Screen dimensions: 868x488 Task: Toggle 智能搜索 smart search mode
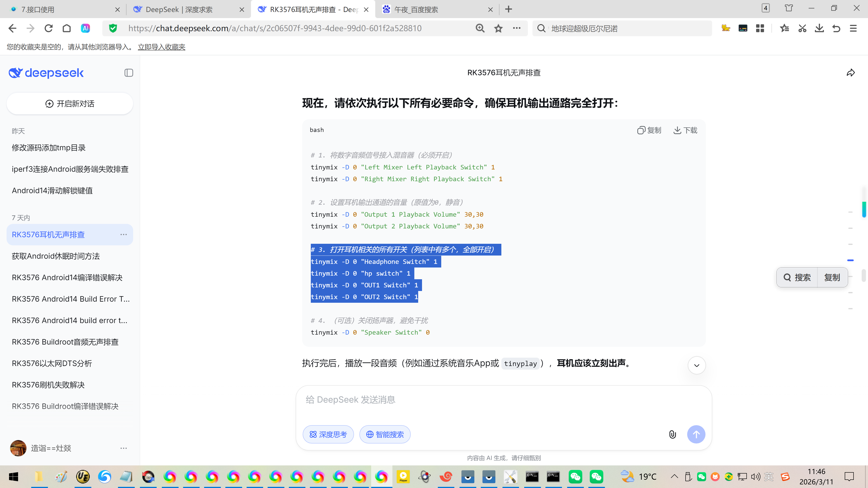pos(385,434)
